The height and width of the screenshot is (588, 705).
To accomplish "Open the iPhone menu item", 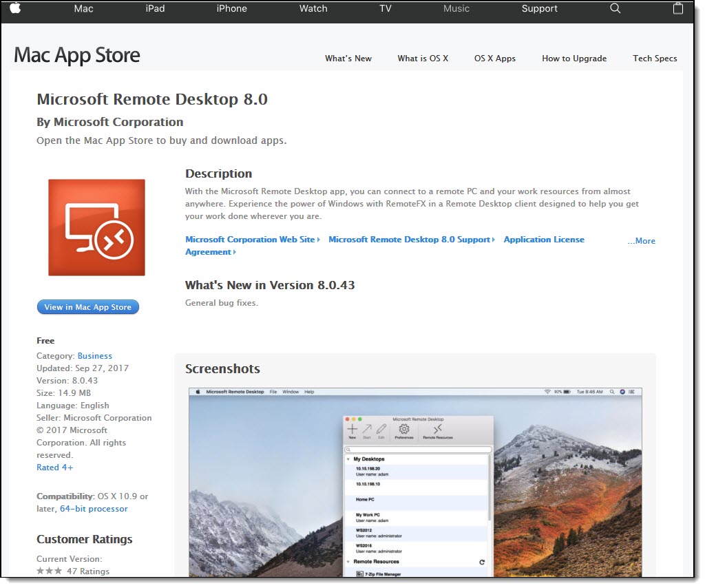I will click(x=231, y=8).
